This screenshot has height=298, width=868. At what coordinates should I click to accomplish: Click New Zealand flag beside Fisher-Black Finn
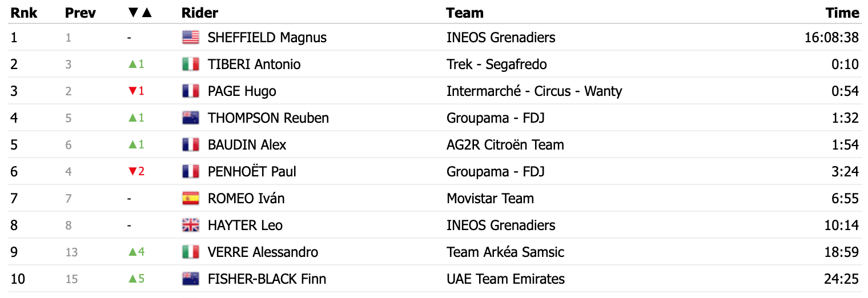pos(191,279)
